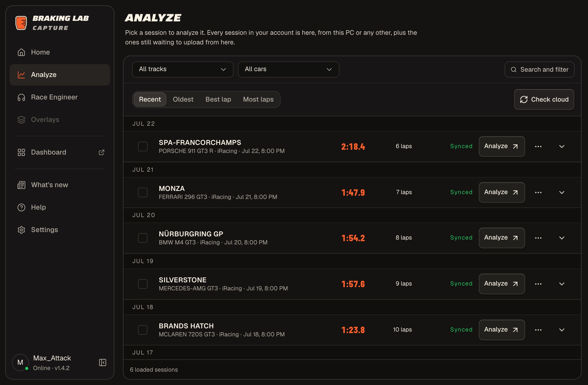Select the Monza session checkbox
Image resolution: width=588 pixels, height=385 pixels.
coord(143,192)
